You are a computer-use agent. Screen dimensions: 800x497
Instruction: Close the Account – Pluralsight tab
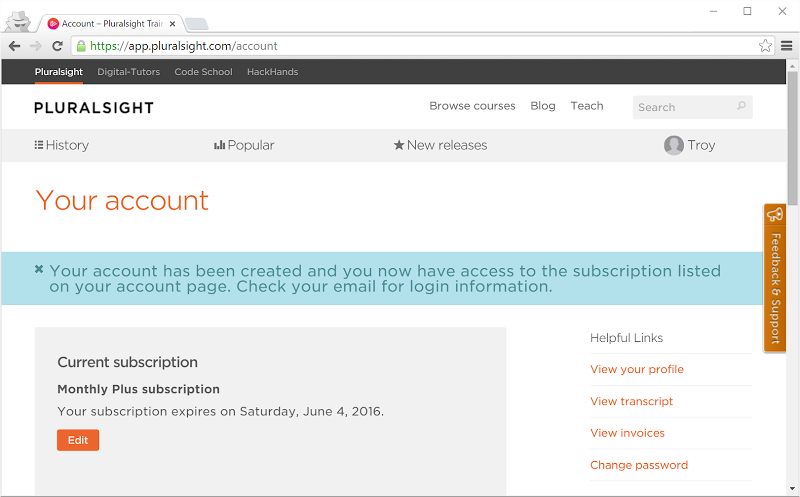[x=172, y=24]
